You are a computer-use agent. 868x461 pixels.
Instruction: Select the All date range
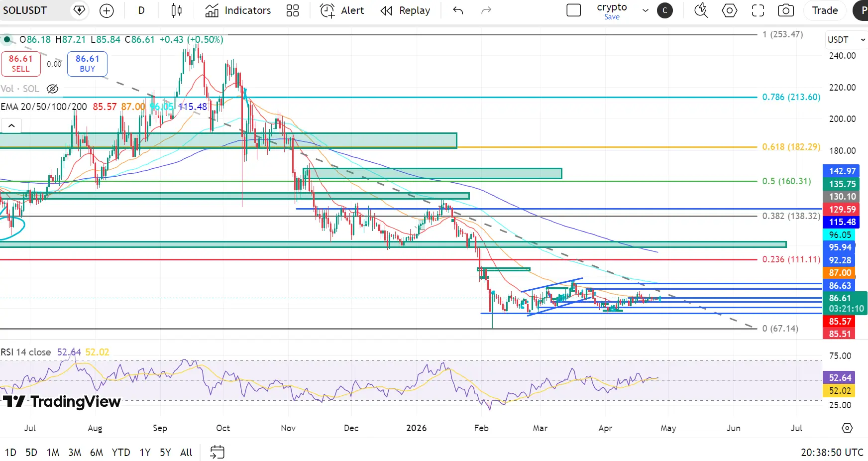(186, 453)
